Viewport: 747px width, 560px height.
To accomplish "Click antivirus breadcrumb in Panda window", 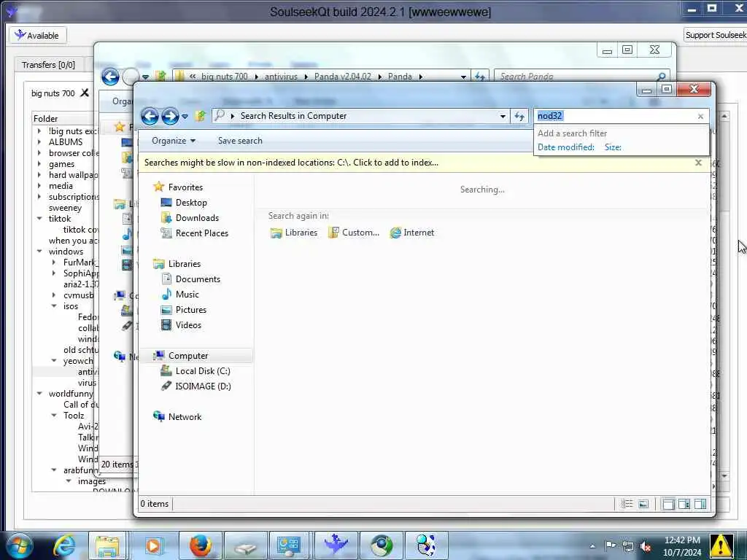I will tap(281, 76).
